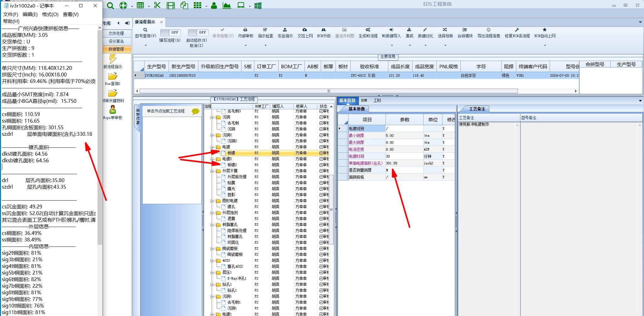Viewport: 644px width, 316px height.
Task: Collapse the 外层干膜 folder node
Action: click(x=212, y=171)
